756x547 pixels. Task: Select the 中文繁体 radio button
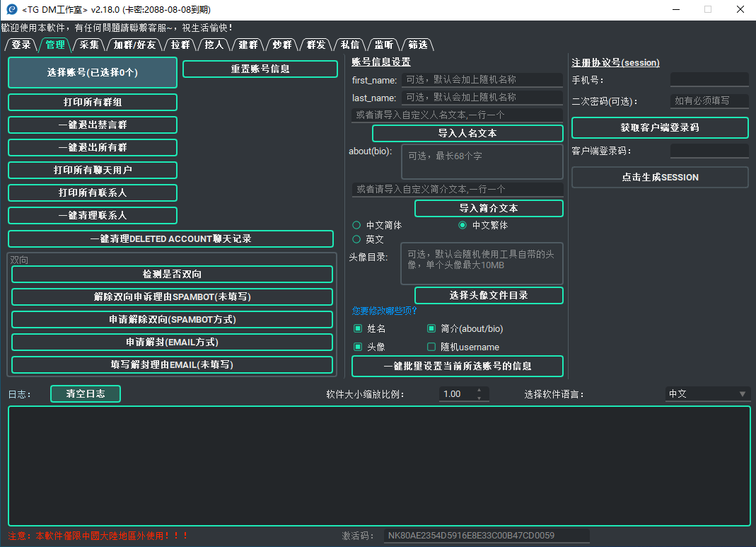click(483, 225)
